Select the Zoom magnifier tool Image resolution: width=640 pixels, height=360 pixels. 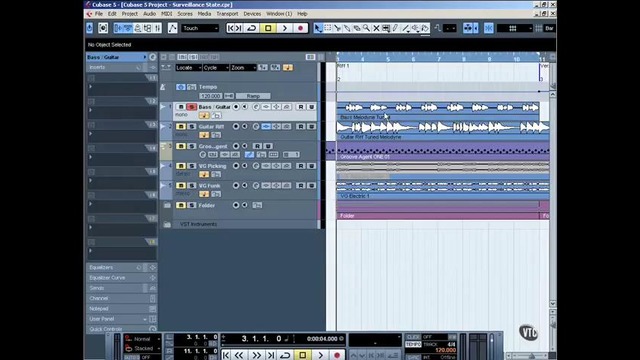point(367,28)
